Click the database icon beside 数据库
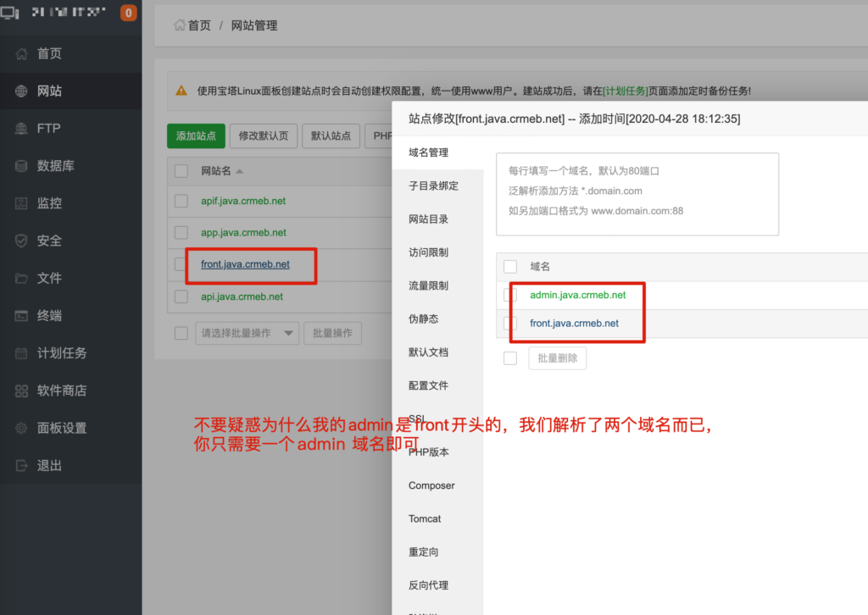868x615 pixels. coord(21,166)
